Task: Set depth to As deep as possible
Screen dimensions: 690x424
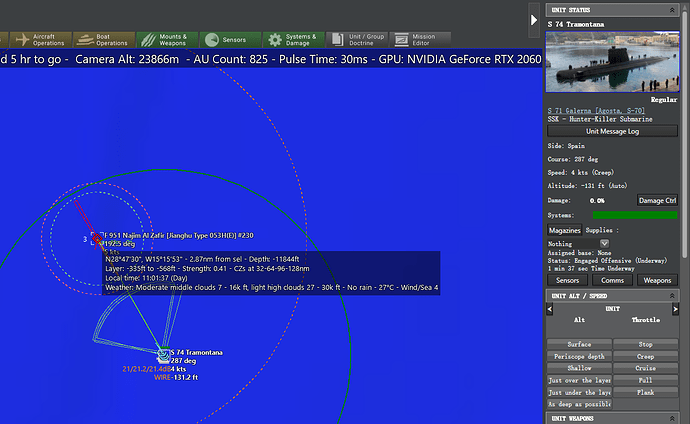Action: coord(579,404)
